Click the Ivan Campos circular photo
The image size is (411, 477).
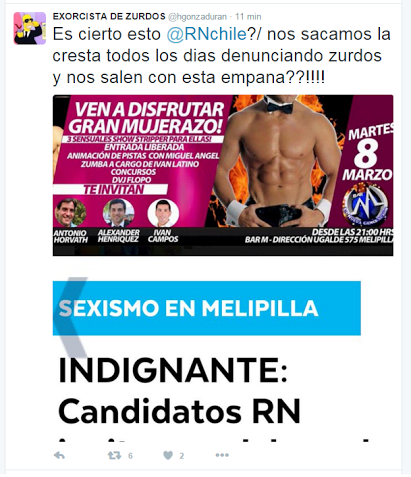(163, 213)
